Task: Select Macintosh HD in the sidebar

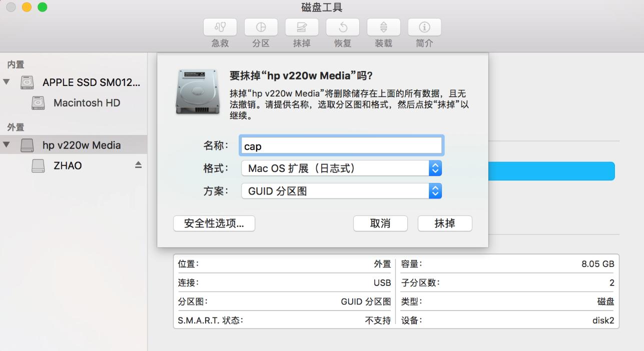Action: [x=86, y=103]
